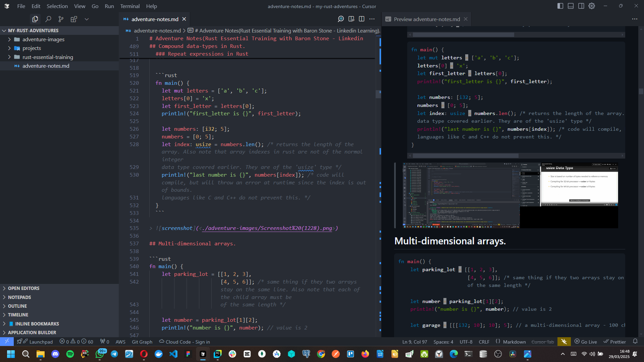Toggle the primary sidebar layout button

click(560, 6)
